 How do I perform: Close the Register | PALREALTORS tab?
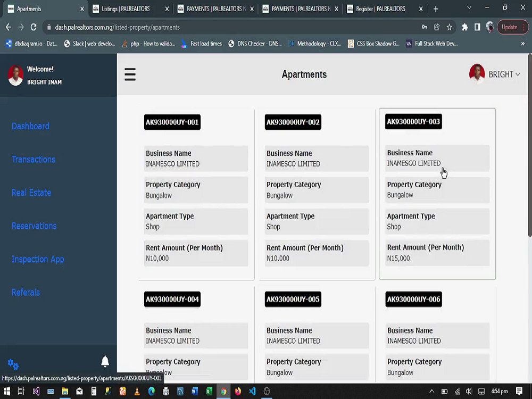421,9
